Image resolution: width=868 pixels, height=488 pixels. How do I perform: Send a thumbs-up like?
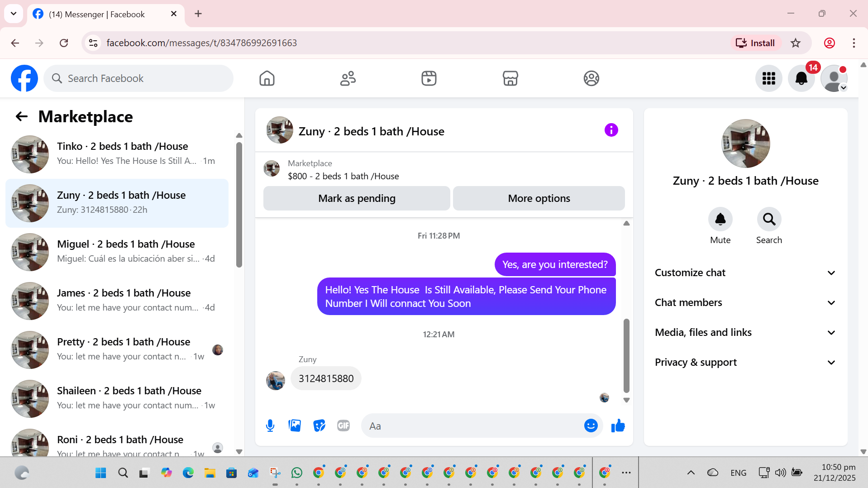pos(618,426)
